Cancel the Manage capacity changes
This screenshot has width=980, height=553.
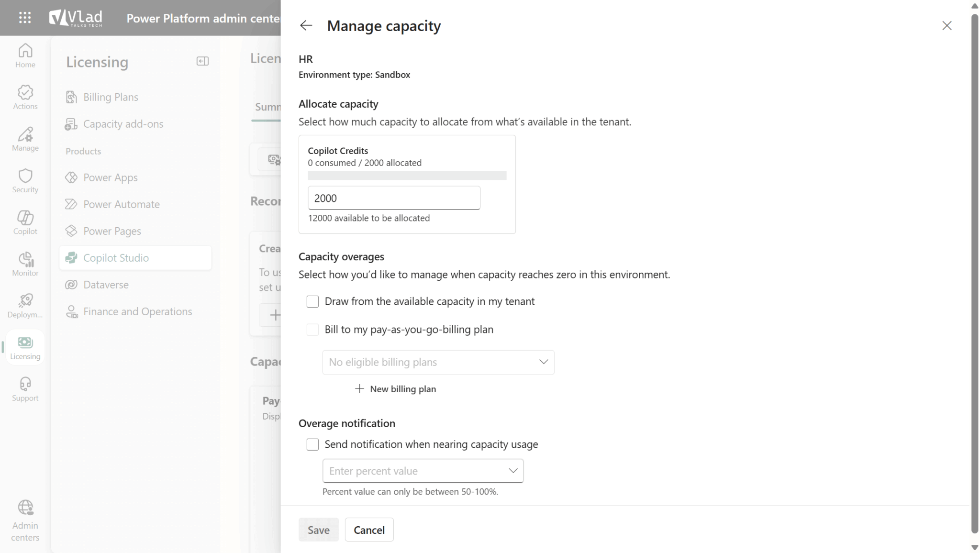point(369,530)
